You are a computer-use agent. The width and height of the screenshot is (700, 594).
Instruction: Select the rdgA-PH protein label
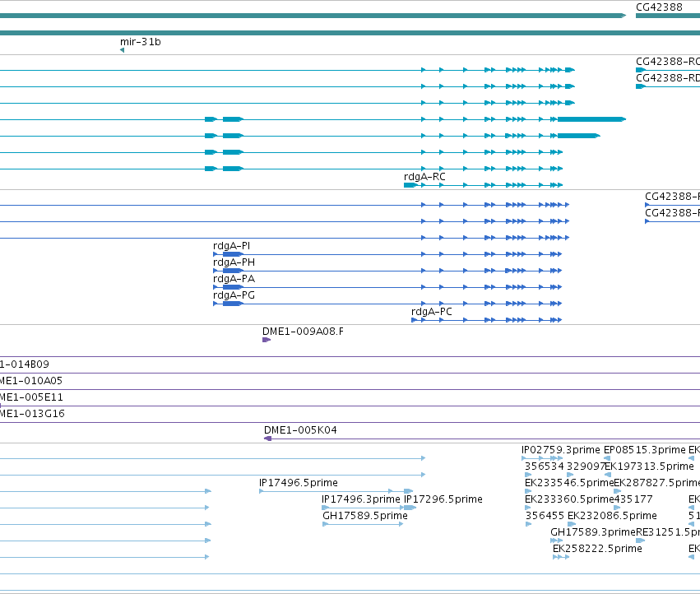tap(234, 262)
